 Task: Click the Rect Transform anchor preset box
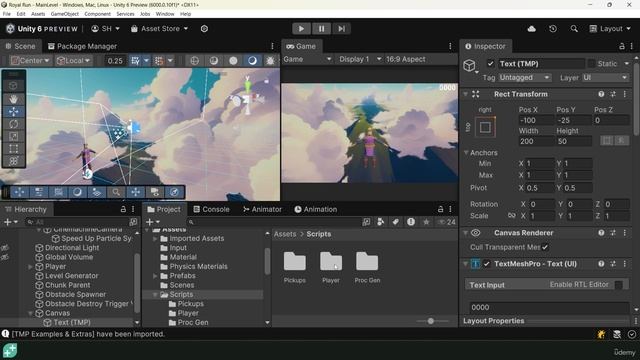tap(485, 127)
